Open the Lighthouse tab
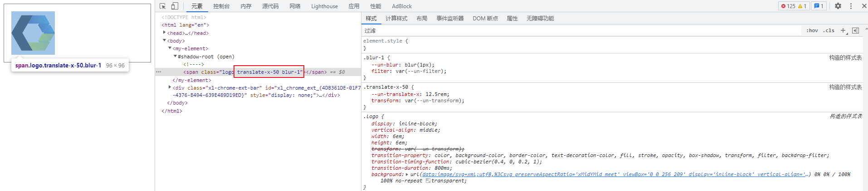 pyautogui.click(x=324, y=6)
